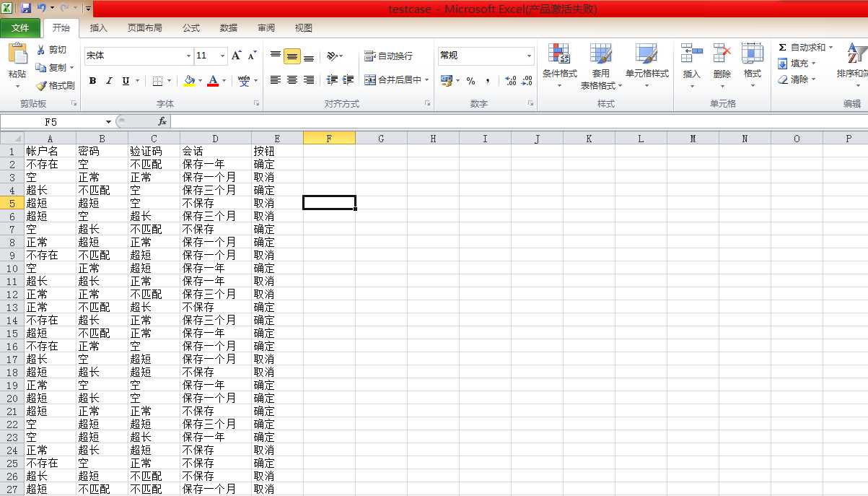Click cell A1 containing 帐户名
The width and height of the screenshot is (868, 496).
coord(50,152)
